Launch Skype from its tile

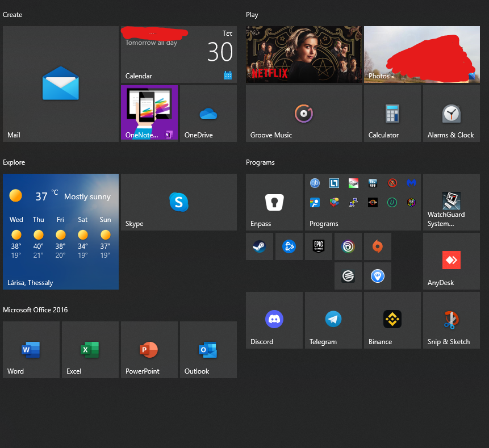[x=179, y=202]
